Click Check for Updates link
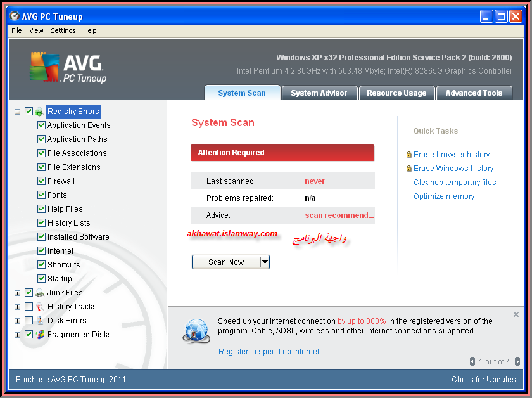 point(483,380)
